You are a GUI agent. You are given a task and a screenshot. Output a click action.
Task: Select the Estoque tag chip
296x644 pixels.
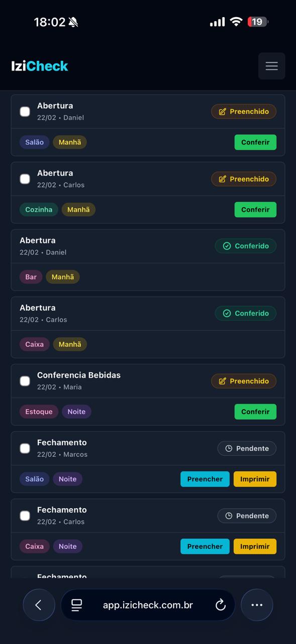coord(39,412)
